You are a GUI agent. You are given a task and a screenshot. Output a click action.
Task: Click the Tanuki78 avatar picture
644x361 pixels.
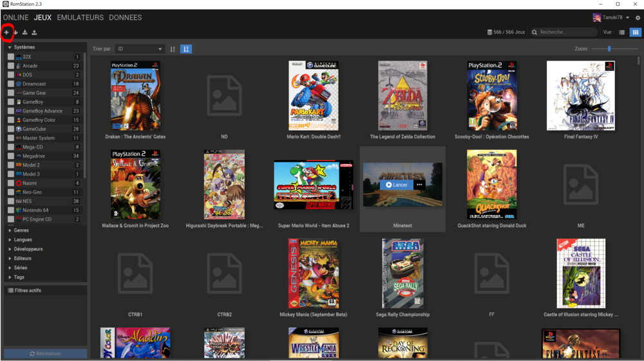click(597, 17)
